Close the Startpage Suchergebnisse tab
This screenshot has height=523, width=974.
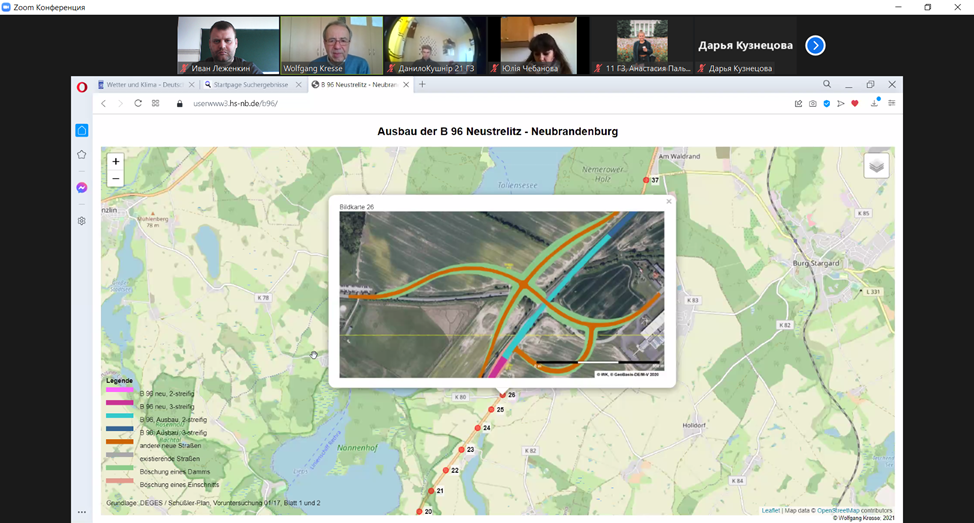click(298, 84)
